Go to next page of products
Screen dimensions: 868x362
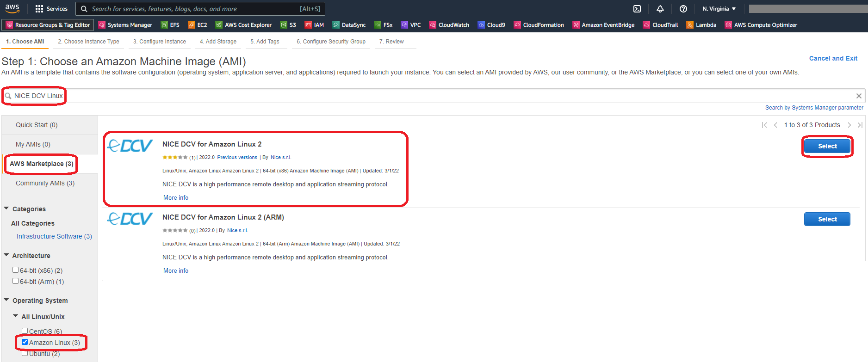click(x=849, y=125)
